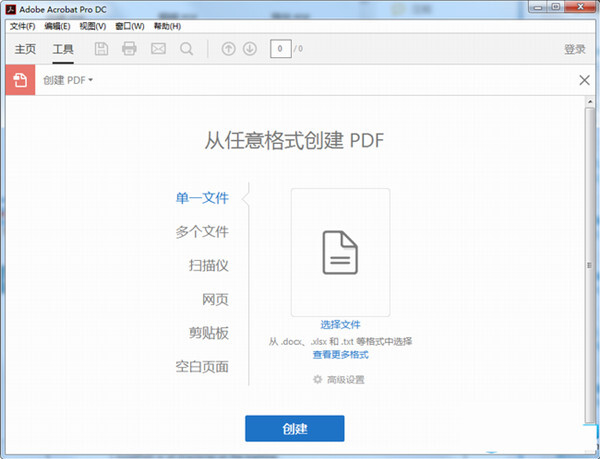The image size is (600, 459).
Task: Open the 视图(V) menu
Action: [x=93, y=25]
